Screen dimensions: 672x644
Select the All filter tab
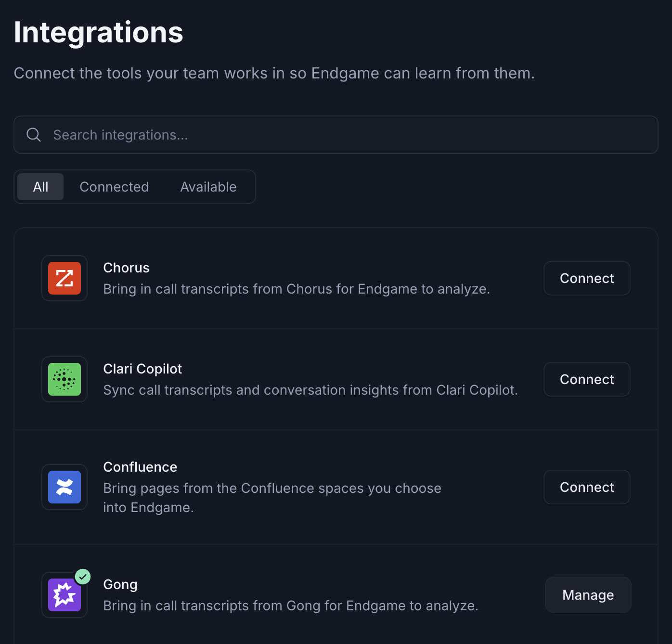(x=40, y=187)
